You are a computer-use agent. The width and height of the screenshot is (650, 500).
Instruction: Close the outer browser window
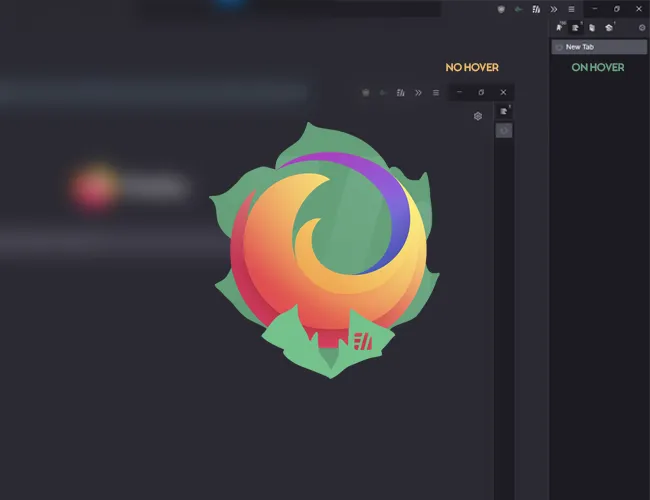pyautogui.click(x=638, y=9)
